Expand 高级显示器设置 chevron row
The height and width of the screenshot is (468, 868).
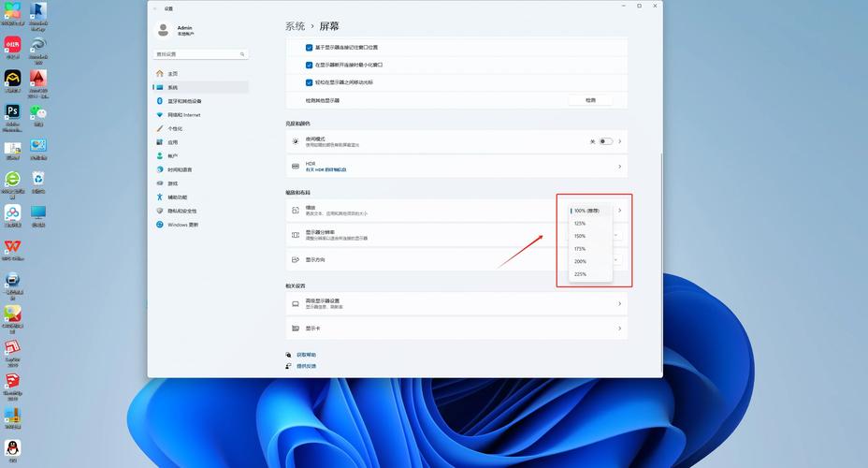tap(619, 304)
